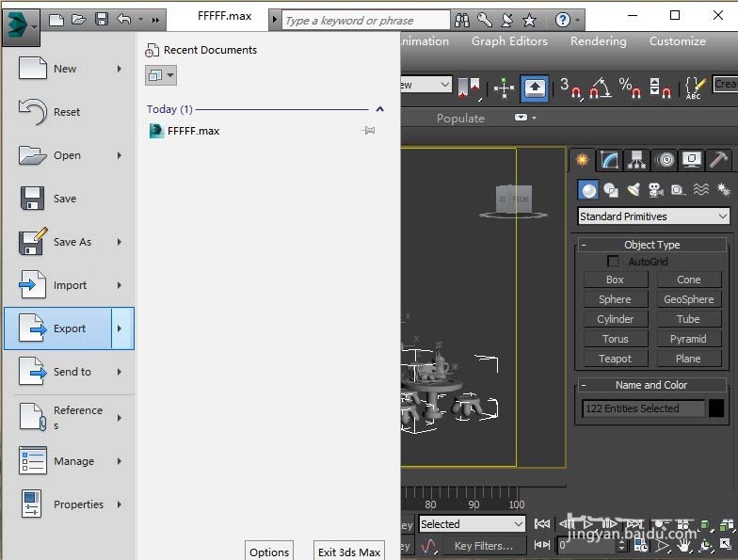Viewport: 738px width, 560px height.
Task: Select the Shapes category icon
Action: coord(610,190)
